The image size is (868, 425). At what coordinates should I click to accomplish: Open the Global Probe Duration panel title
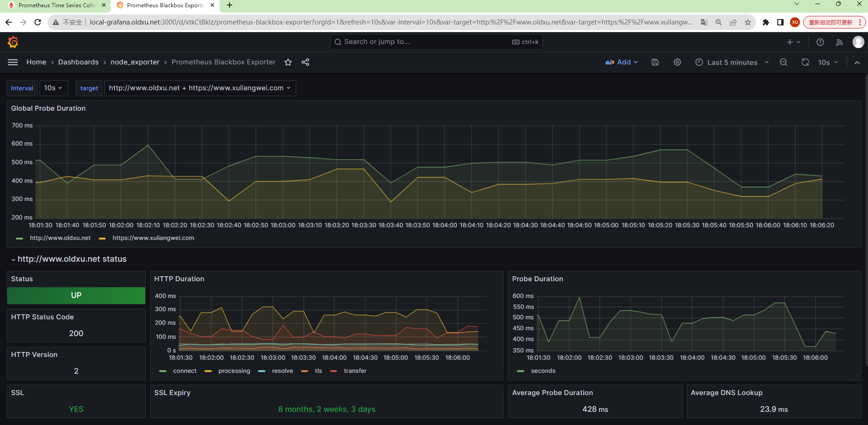[49, 108]
